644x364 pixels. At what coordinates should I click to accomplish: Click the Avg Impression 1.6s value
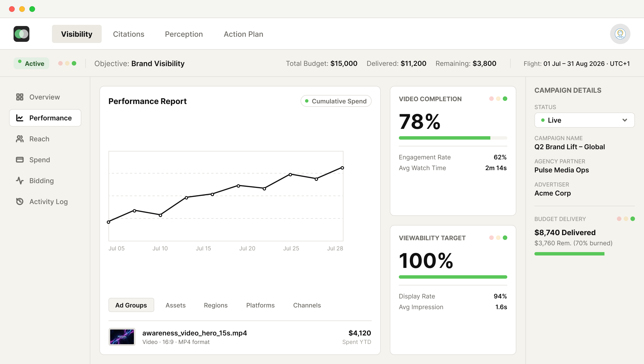click(x=501, y=307)
